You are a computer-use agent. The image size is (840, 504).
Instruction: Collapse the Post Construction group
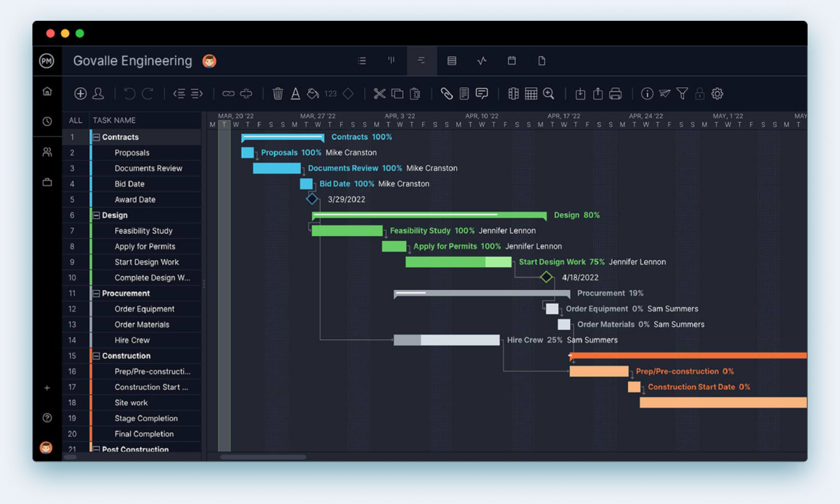(96, 449)
